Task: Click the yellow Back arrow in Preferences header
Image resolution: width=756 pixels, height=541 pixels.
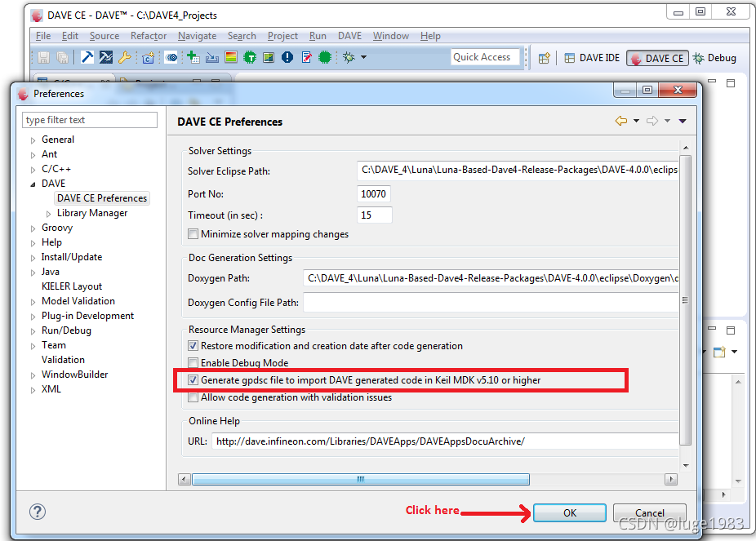Action: click(x=621, y=121)
